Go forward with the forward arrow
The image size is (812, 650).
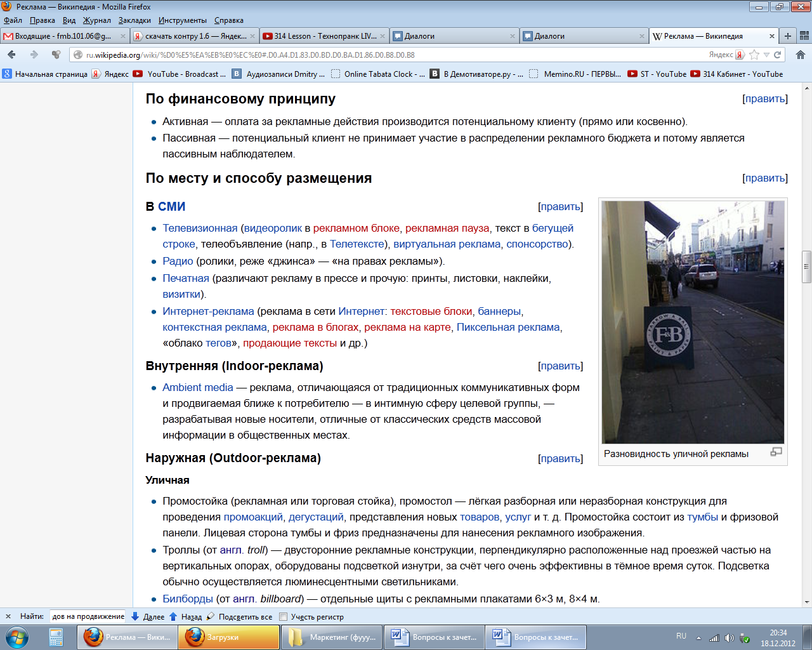[x=34, y=55]
